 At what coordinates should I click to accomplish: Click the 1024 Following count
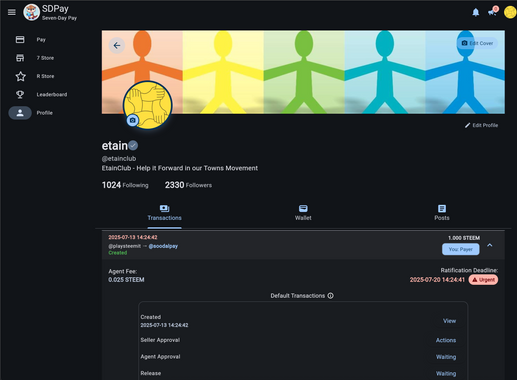(125, 185)
